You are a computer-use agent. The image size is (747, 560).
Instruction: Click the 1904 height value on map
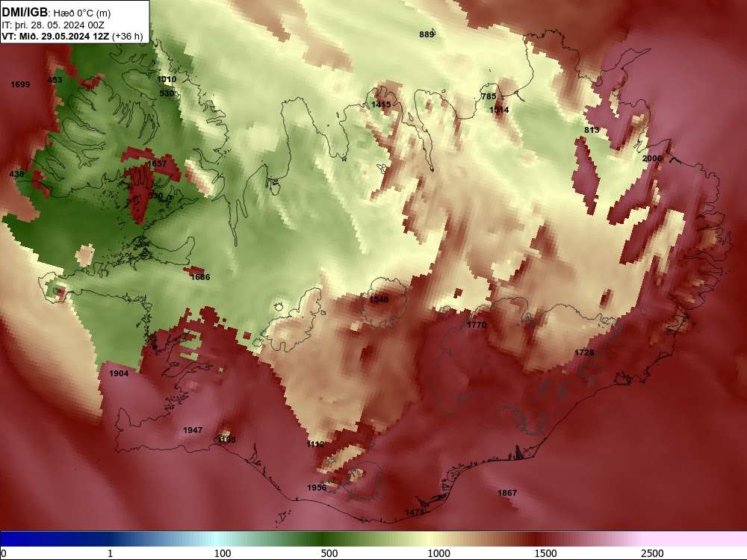click(x=119, y=373)
